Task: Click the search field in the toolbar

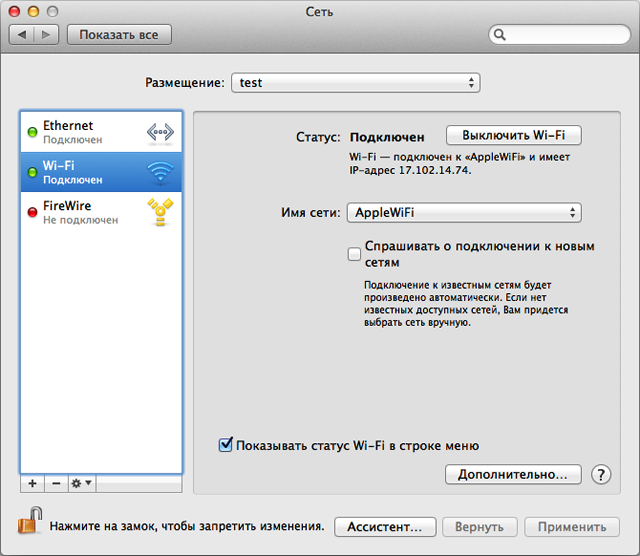Action: (x=558, y=35)
